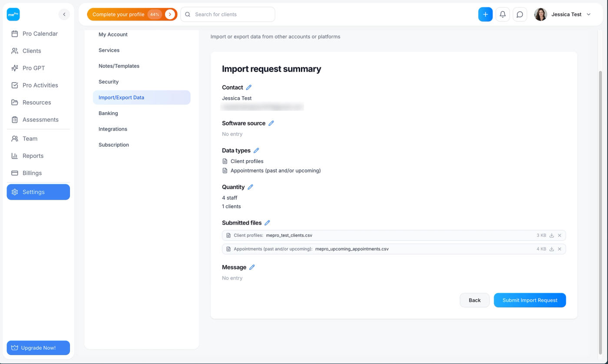Open Assessments in sidebar

(x=38, y=120)
